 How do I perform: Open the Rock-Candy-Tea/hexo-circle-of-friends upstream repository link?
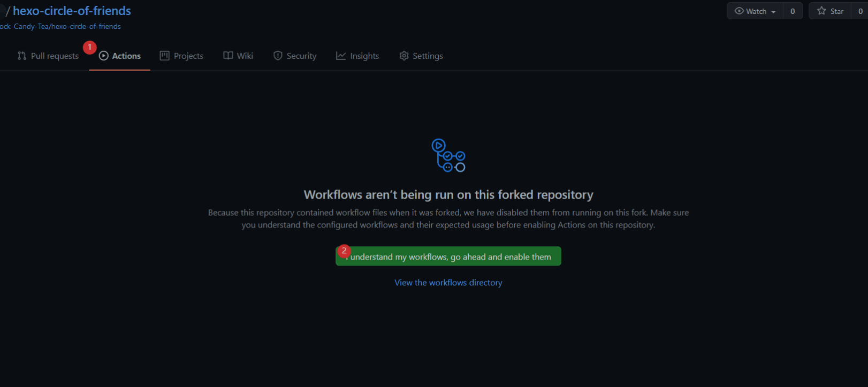60,26
